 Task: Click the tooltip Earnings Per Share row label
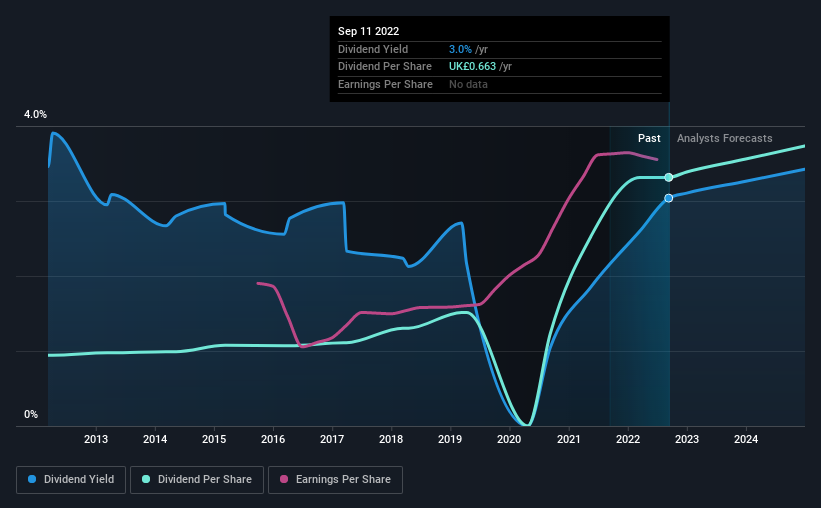[x=385, y=84]
